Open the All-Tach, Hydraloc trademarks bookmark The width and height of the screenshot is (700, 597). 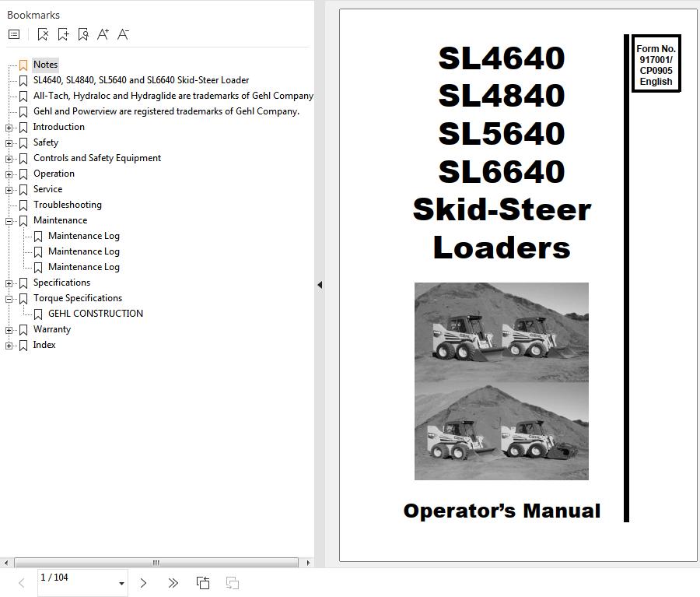pos(173,96)
